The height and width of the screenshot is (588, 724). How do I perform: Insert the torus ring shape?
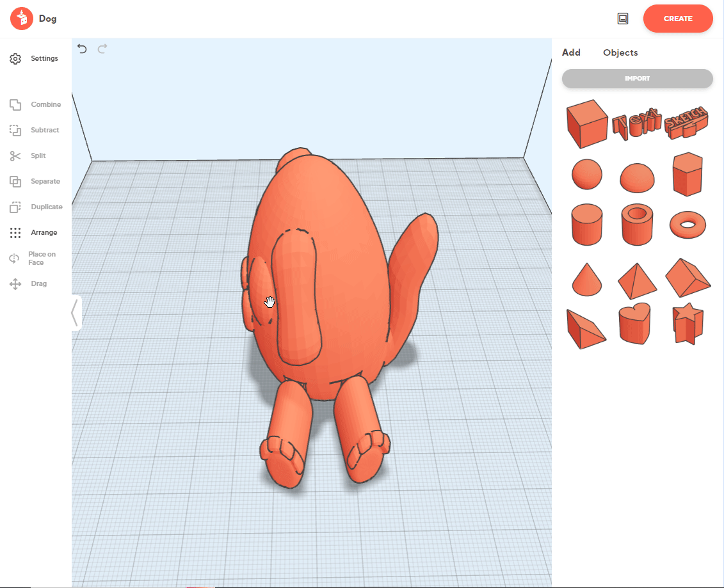[688, 225]
